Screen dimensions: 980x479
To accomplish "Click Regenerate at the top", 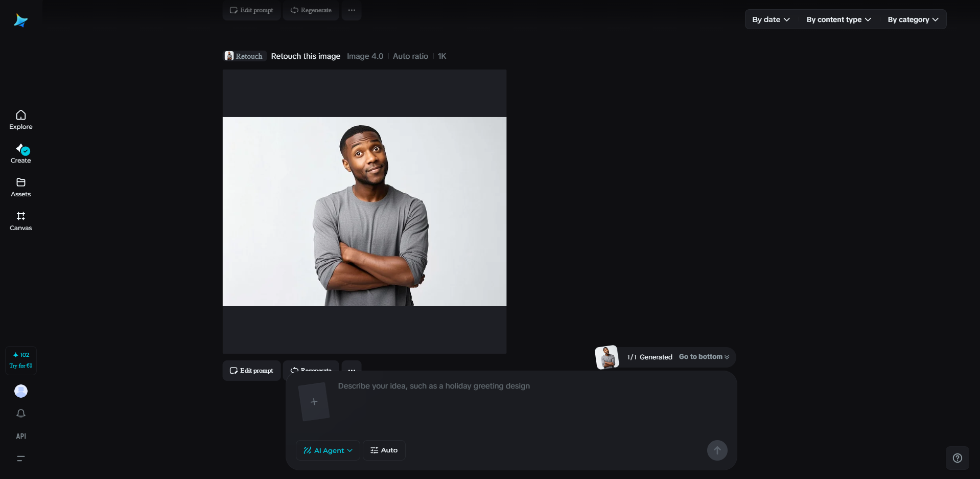I will pos(311,10).
